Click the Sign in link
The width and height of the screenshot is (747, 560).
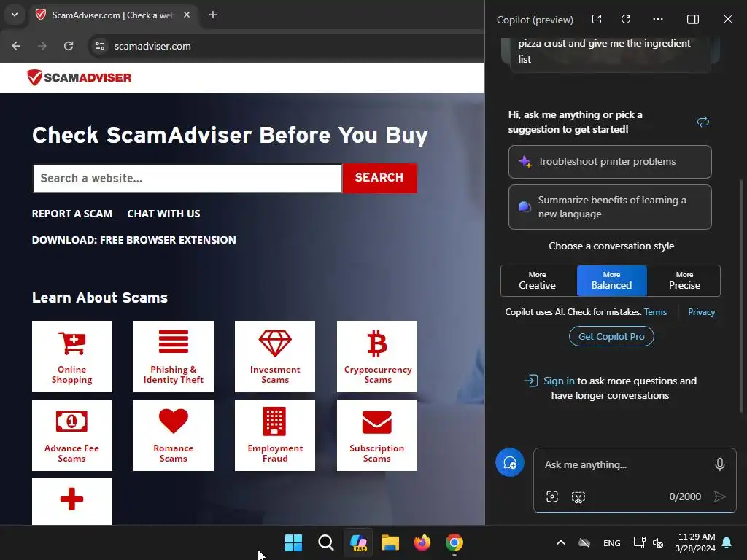(559, 381)
